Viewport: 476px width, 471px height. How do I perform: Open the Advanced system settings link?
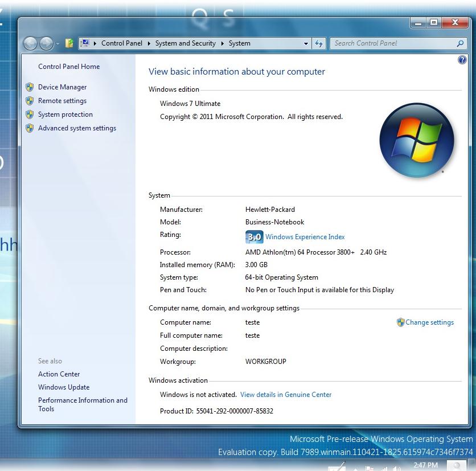point(77,128)
